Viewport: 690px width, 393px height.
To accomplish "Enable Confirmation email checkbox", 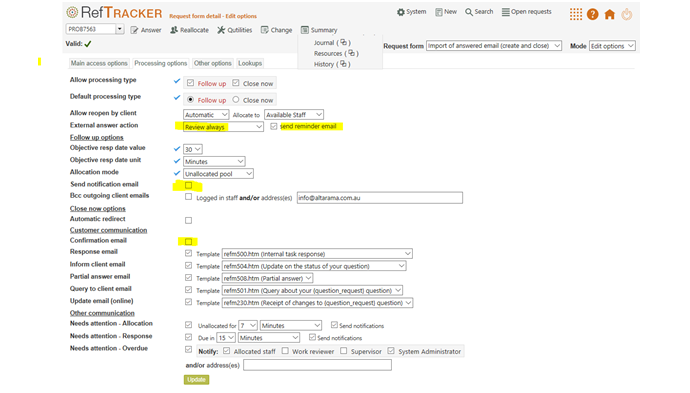I will (x=188, y=242).
